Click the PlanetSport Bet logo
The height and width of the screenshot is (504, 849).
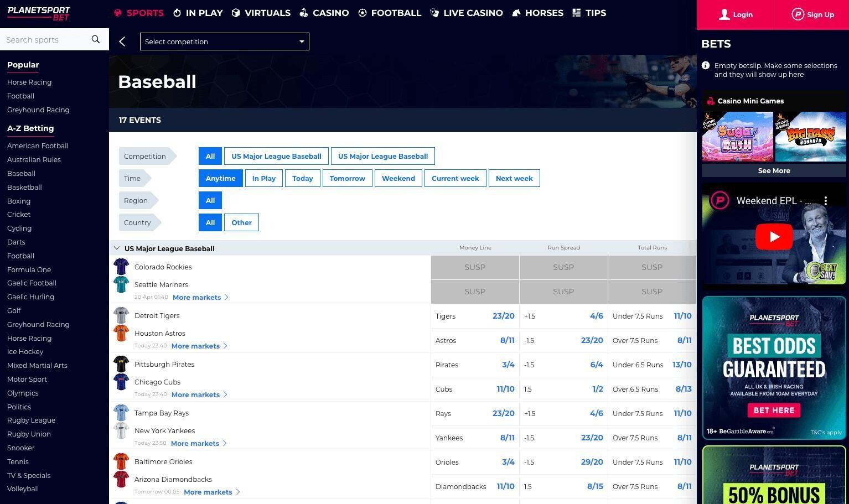(x=39, y=13)
